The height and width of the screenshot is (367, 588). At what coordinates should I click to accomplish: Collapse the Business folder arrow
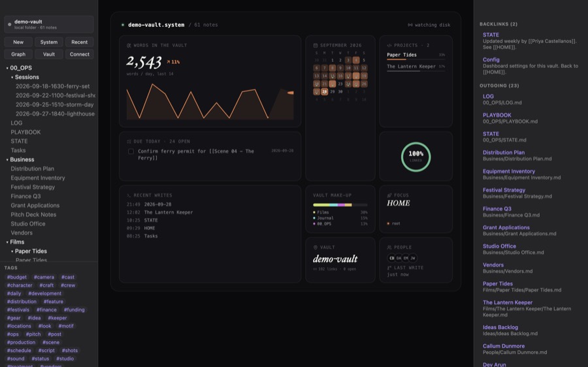coord(7,160)
